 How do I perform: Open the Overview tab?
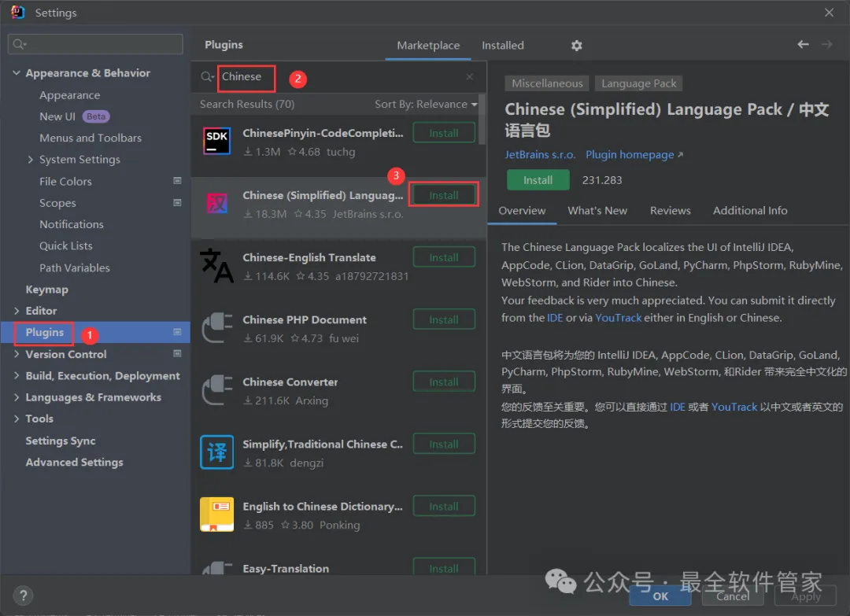522,211
